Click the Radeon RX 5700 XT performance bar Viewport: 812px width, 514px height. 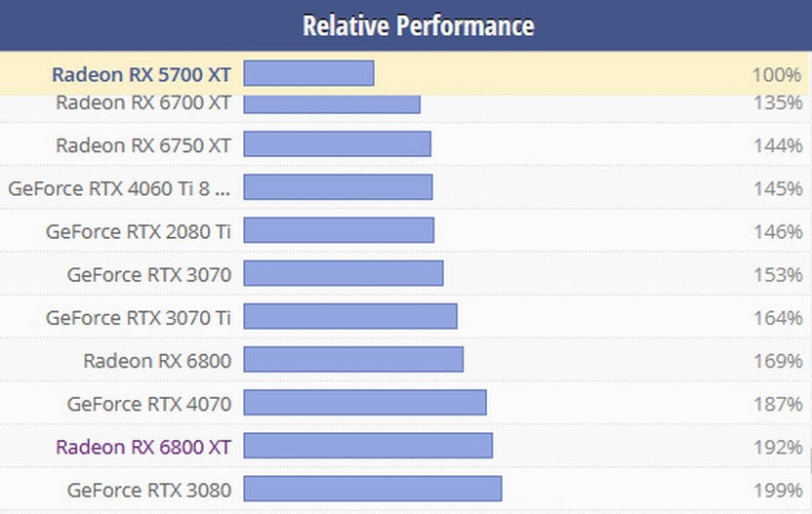(308, 73)
